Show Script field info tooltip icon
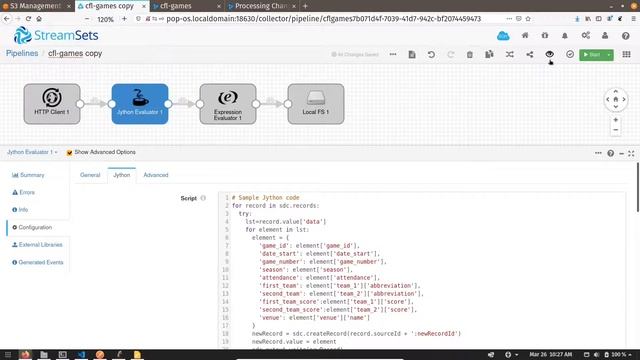Screen dimensions: 640x360 coord(203,198)
